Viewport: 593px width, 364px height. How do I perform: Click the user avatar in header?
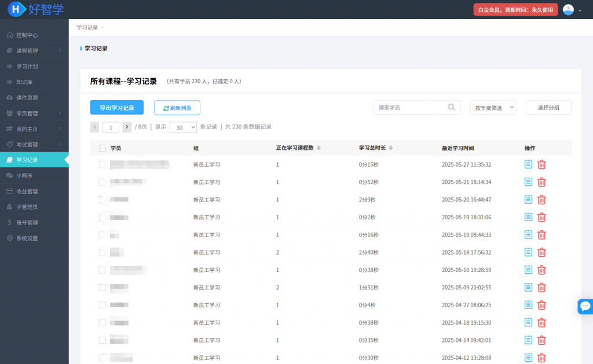coord(568,10)
